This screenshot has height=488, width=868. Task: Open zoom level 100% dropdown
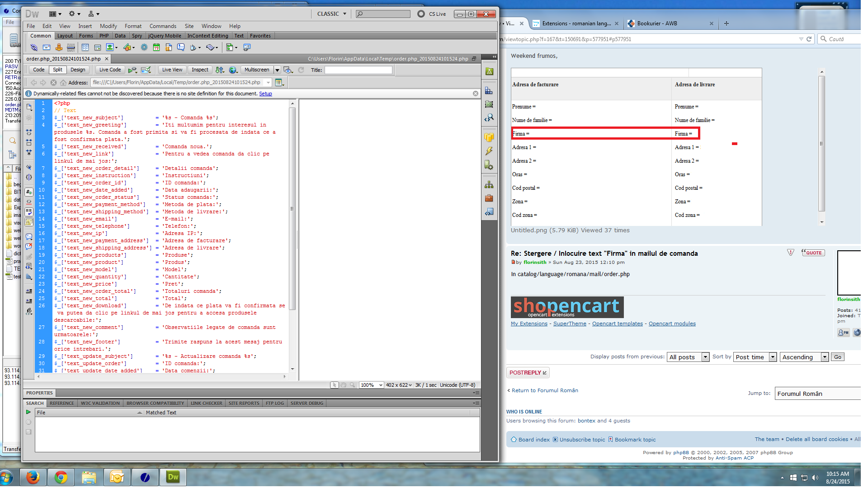(x=372, y=385)
